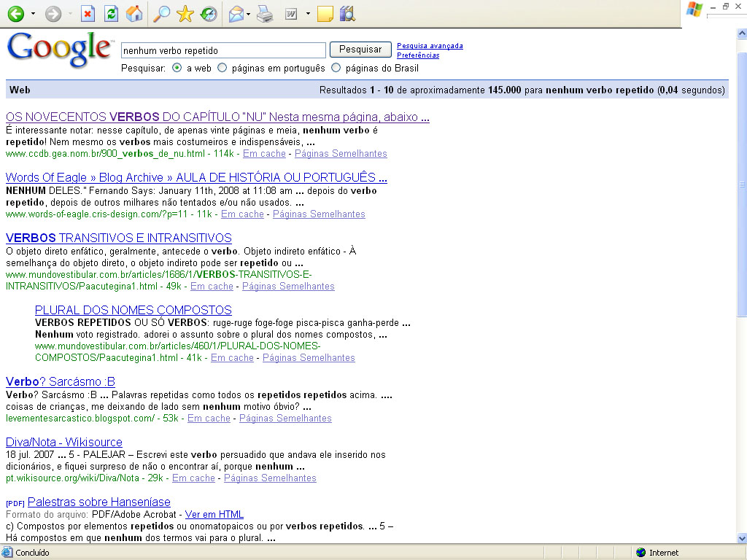This screenshot has width=747, height=560.
Task: Go to the Home page icon
Action: (133, 14)
